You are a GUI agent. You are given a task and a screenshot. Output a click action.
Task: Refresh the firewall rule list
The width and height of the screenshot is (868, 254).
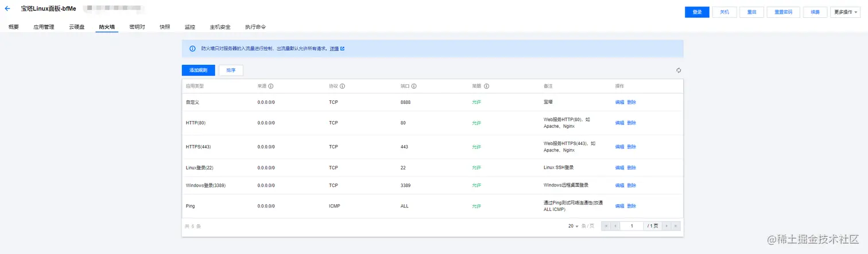click(679, 70)
